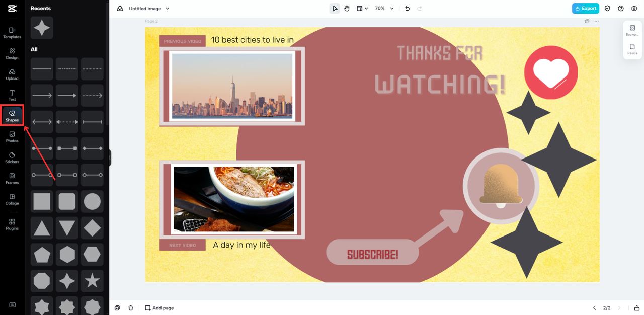Image resolution: width=644 pixels, height=315 pixels.
Task: Open the Upload panel
Action: [x=12, y=75]
